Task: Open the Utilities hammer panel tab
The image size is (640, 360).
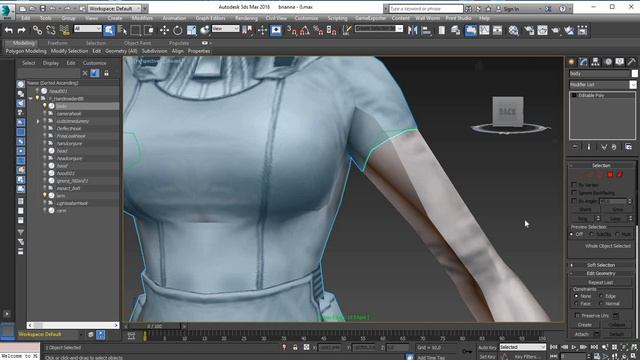Action: point(632,62)
